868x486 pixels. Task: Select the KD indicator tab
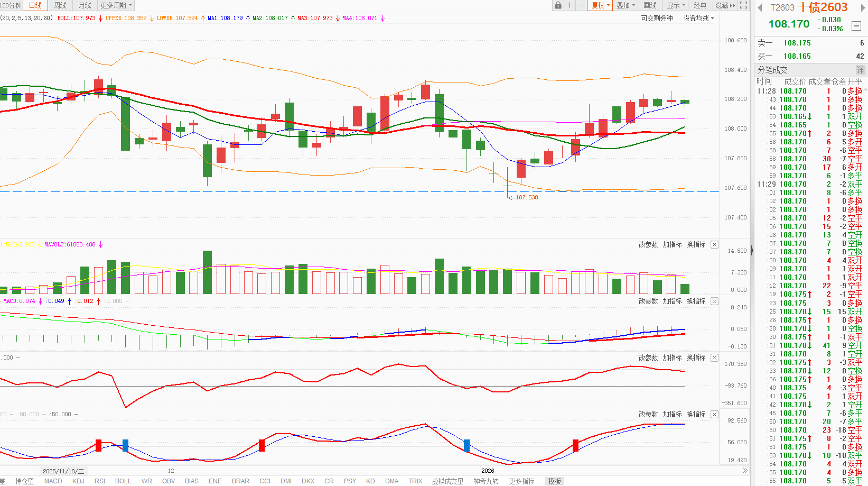(x=370, y=481)
